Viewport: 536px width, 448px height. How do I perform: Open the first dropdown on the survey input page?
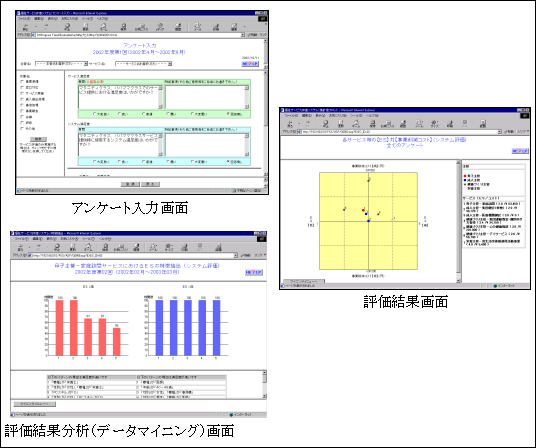click(x=62, y=64)
